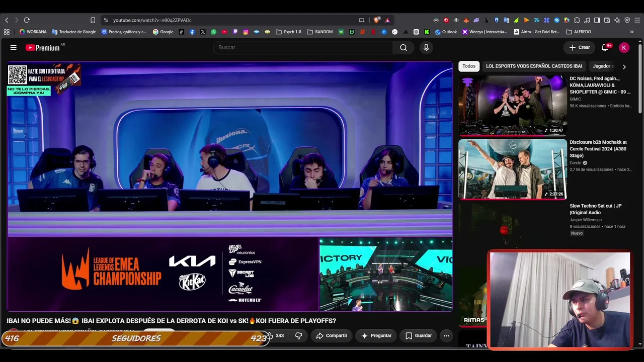The height and width of the screenshot is (362, 644).
Task: Open the Outlook bookmark
Action: point(446,32)
